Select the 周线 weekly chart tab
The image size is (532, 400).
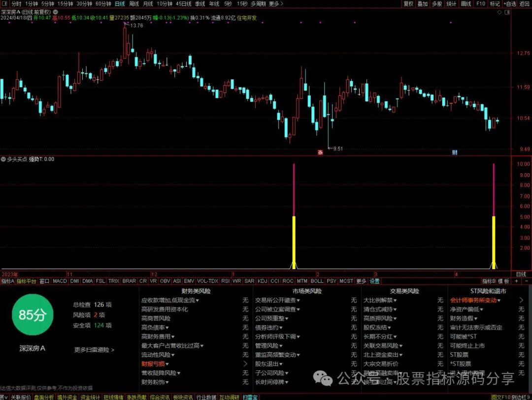(x=134, y=4)
